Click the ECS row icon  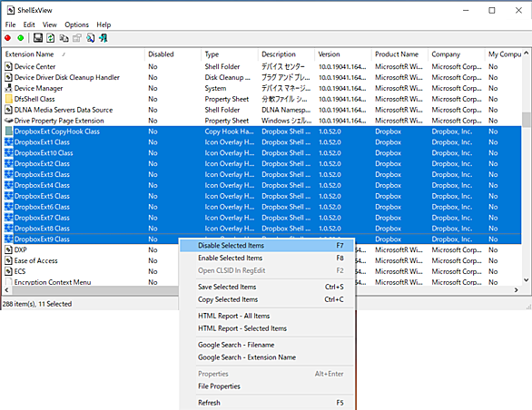click(x=8, y=271)
